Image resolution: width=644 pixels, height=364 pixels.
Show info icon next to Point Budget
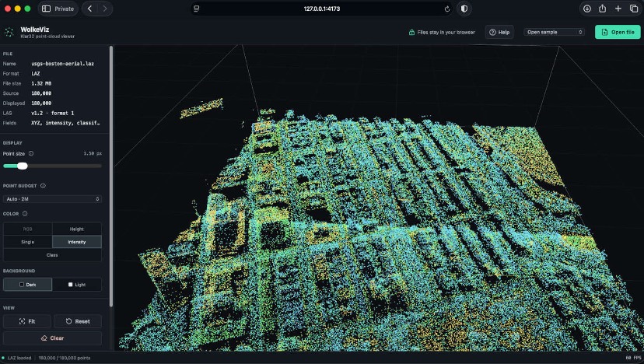[x=43, y=186]
